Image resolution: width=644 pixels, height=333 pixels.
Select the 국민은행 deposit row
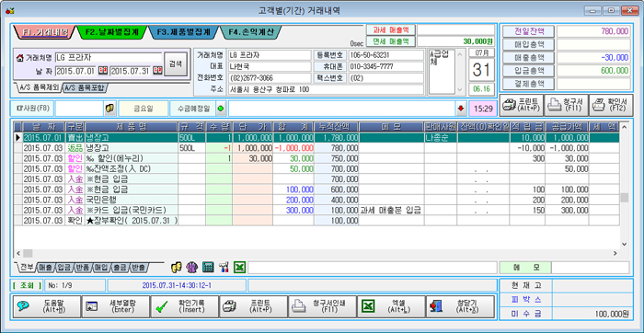pyautogui.click(x=316, y=200)
